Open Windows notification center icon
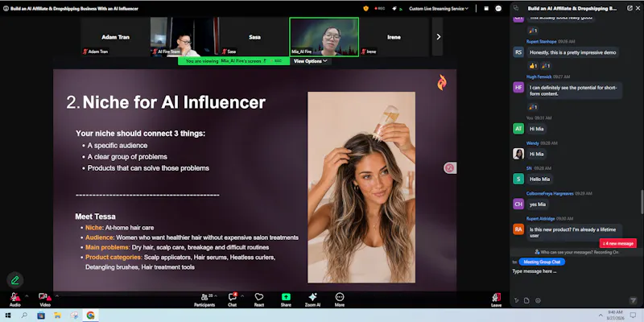The width and height of the screenshot is (644, 322). pos(633,316)
